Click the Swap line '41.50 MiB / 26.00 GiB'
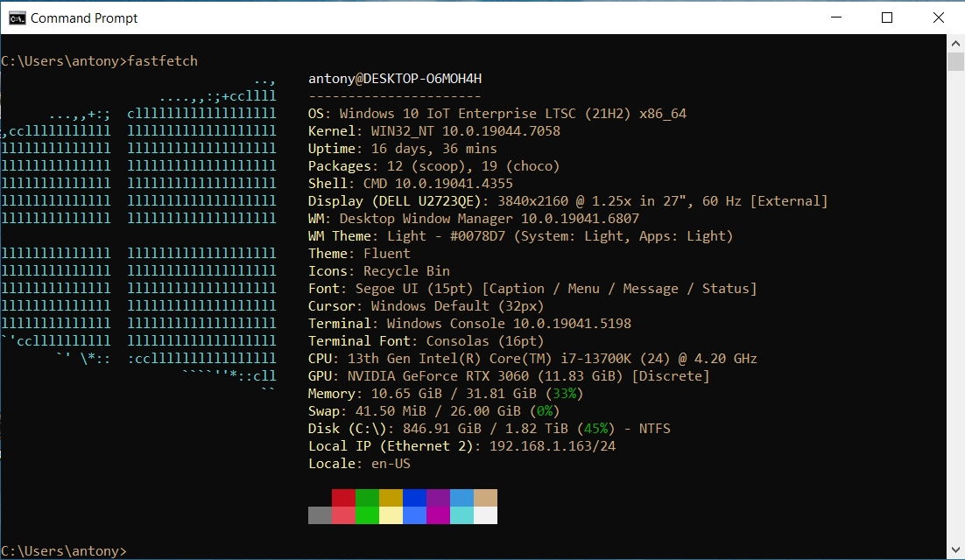The width and height of the screenshot is (965, 560). point(433,410)
